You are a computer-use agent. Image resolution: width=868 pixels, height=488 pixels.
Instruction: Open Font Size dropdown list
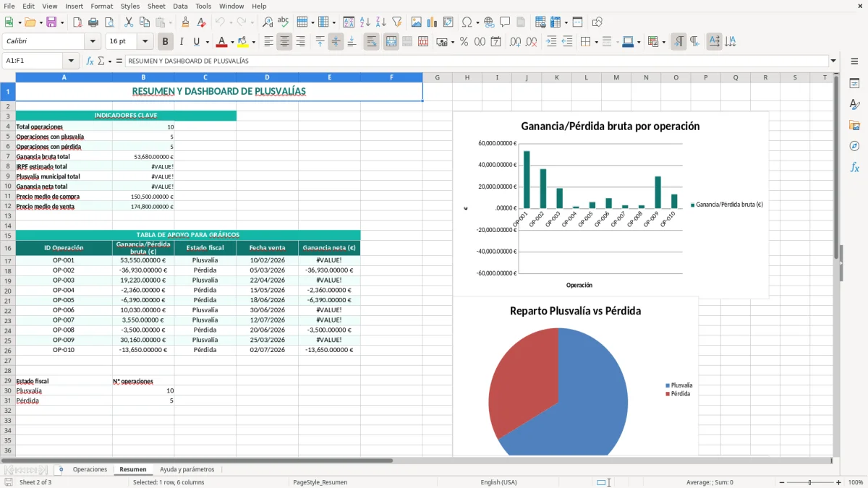pos(145,42)
